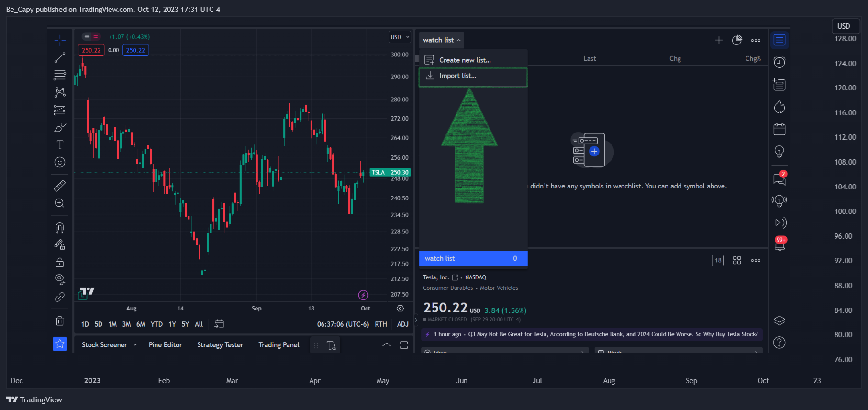Select the crosshair cursor tool

click(60, 40)
